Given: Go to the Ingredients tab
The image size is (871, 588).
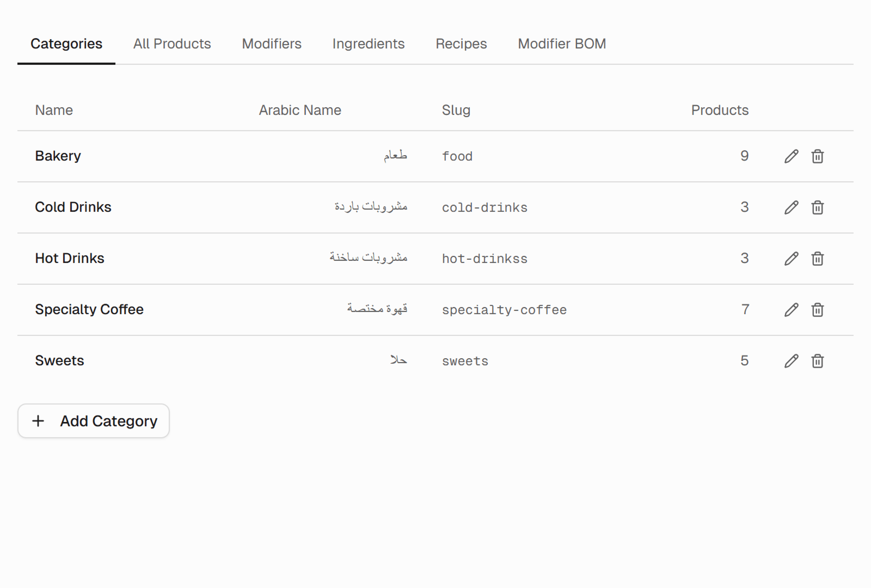Looking at the screenshot, I should 368,44.
